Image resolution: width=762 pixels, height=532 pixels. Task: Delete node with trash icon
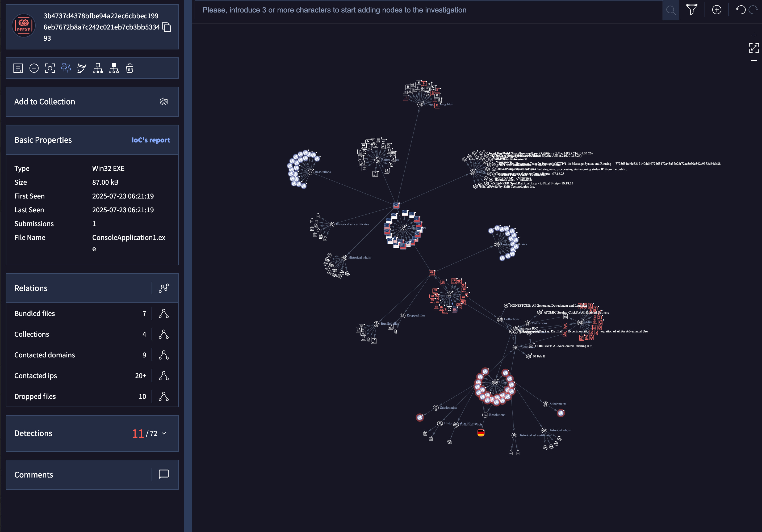(x=130, y=68)
